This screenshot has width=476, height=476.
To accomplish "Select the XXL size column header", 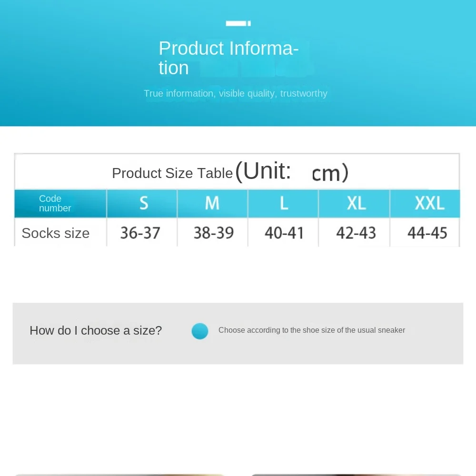I will (425, 203).
